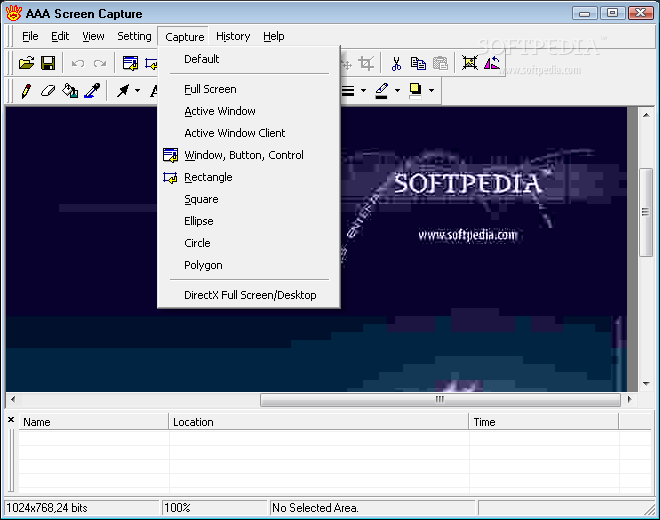Click the Copy icon in toolbar
Image resolution: width=660 pixels, height=520 pixels.
click(x=418, y=64)
